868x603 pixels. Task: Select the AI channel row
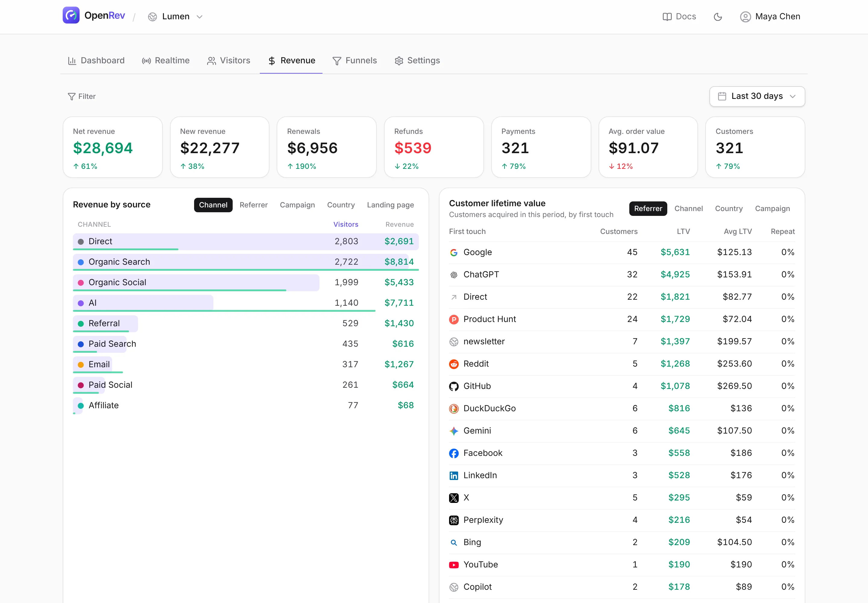[246, 303]
